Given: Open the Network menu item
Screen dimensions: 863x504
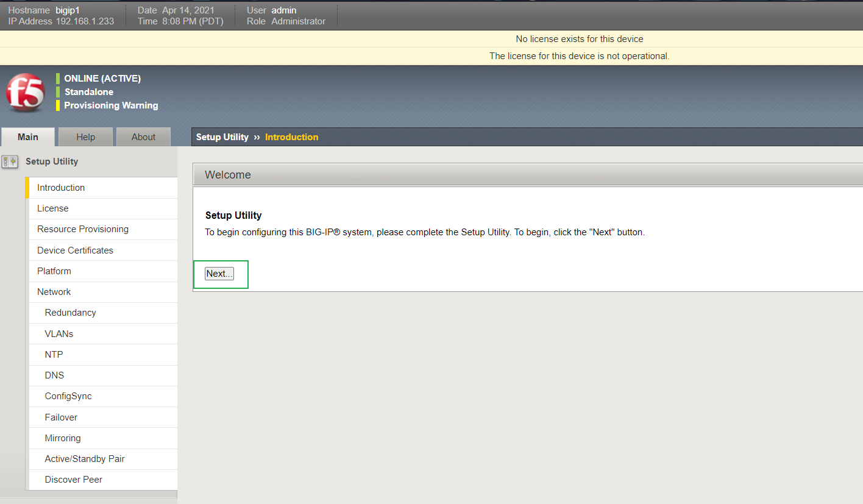Looking at the screenshot, I should 102,292.
